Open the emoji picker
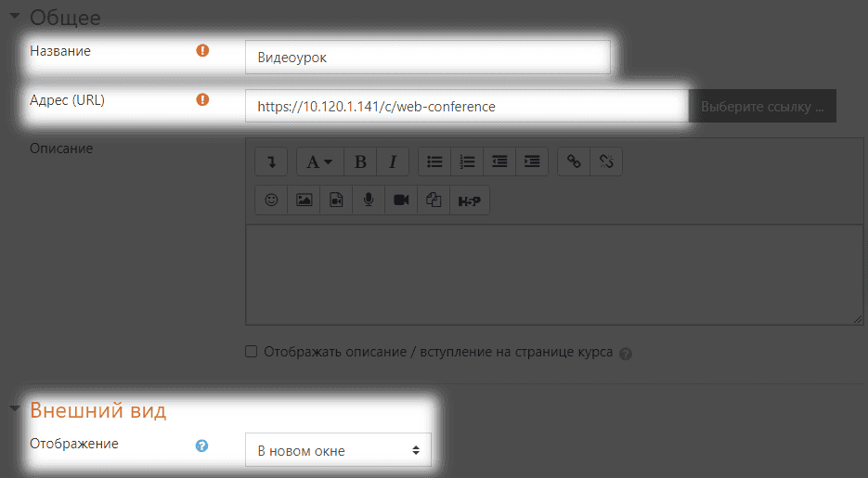 click(x=271, y=200)
